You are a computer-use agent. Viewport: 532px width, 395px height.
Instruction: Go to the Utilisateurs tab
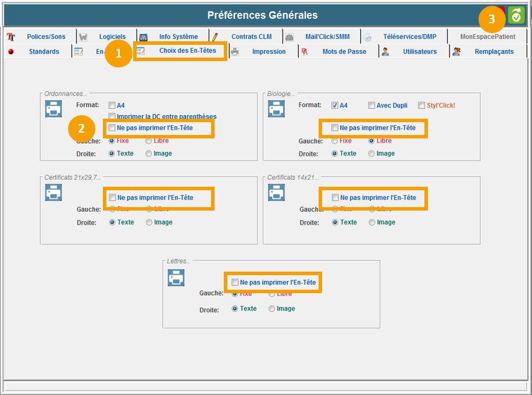pos(419,52)
